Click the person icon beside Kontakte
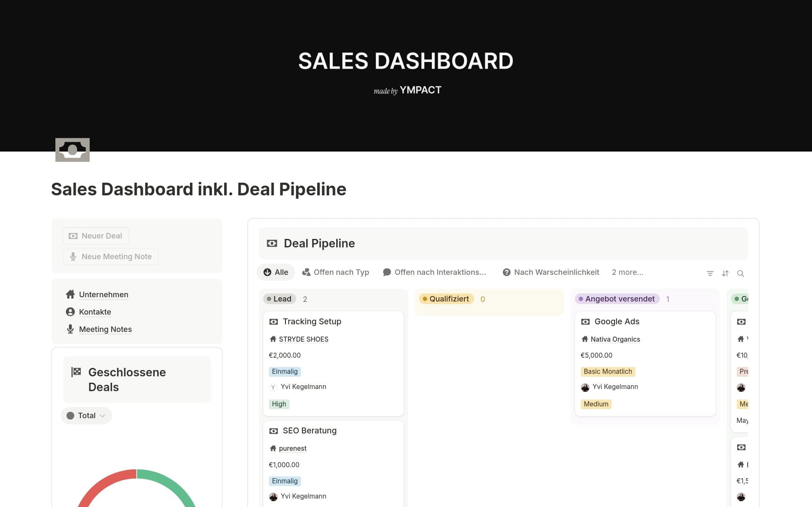 pyautogui.click(x=70, y=312)
